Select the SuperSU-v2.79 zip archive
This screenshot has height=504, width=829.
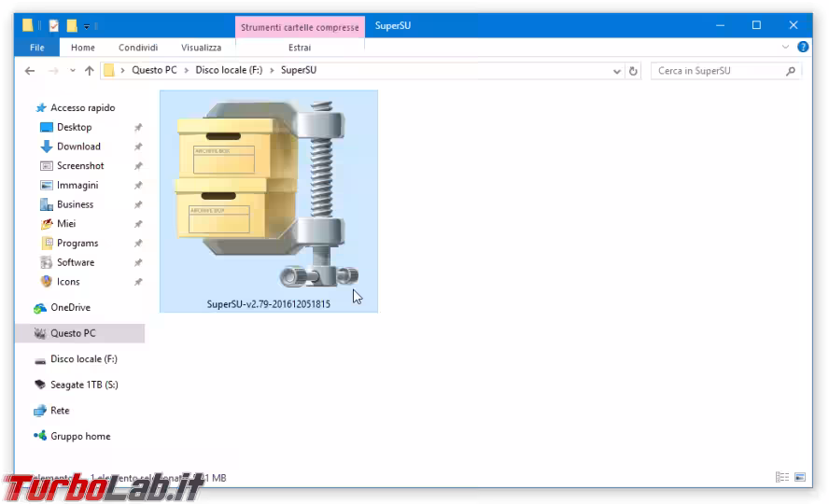(x=268, y=201)
